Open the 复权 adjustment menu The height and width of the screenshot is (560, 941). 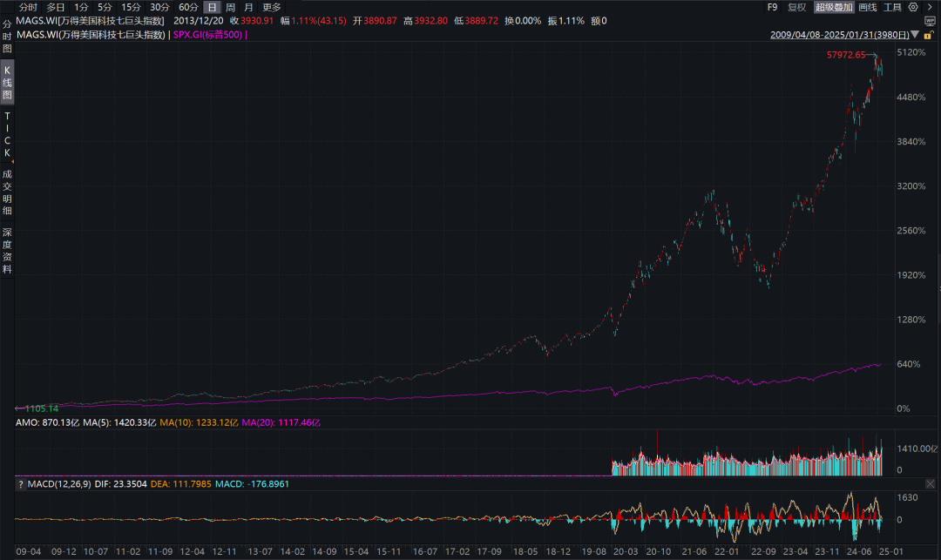click(796, 7)
